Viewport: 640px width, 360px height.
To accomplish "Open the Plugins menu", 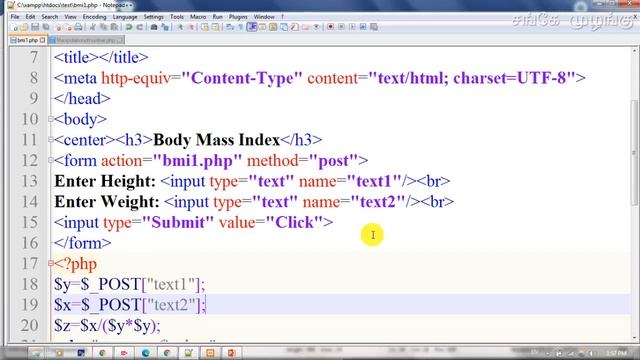I will point(238,17).
